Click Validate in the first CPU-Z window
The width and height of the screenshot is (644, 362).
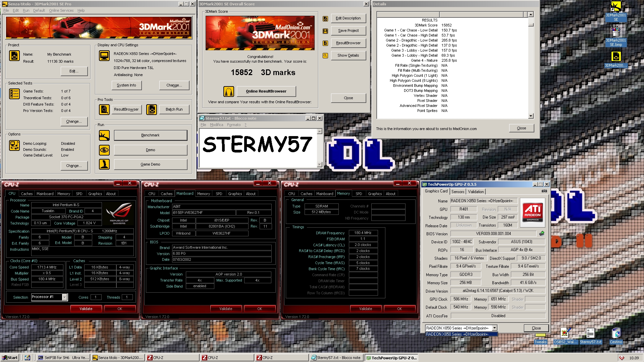86,309
